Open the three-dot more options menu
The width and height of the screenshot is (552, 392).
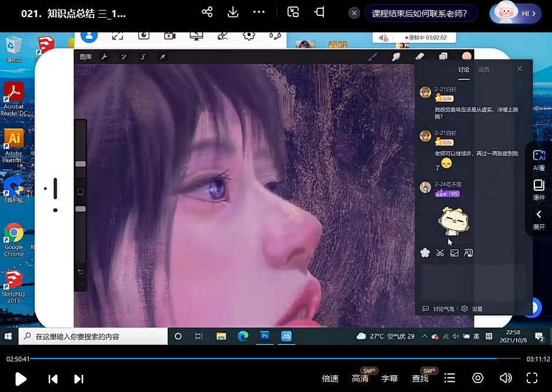[259, 12]
